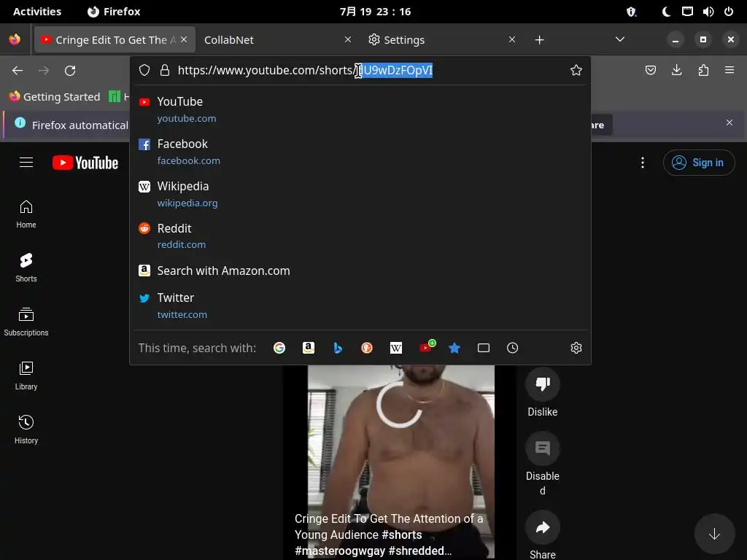Search open tabs icon in search bar
Screen dimensions: 747x560
tap(484, 348)
